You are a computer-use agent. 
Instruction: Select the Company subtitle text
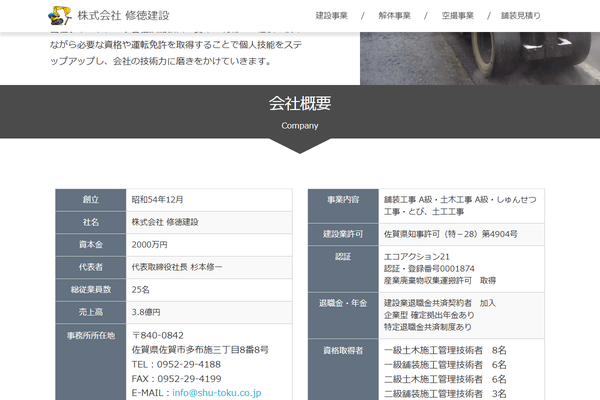click(x=300, y=126)
